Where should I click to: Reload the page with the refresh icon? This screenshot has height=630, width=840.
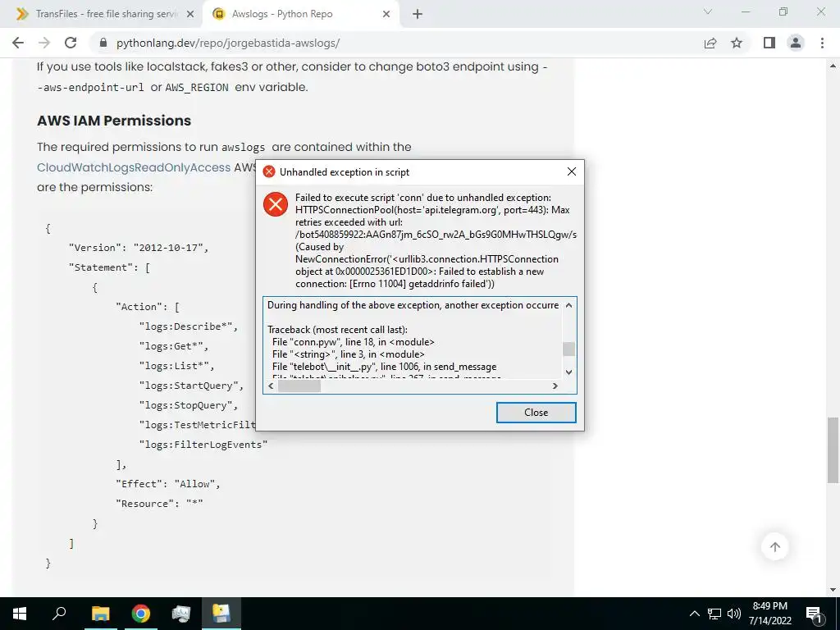tap(71, 43)
